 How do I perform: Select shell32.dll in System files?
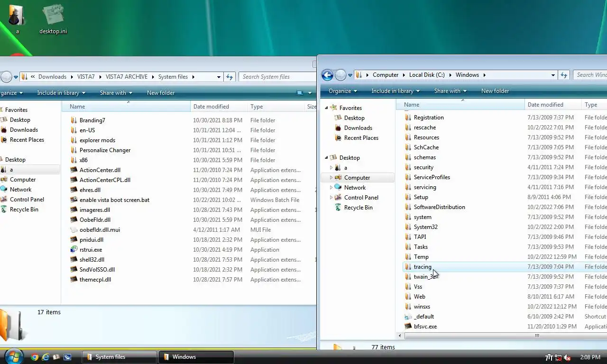(92, 260)
